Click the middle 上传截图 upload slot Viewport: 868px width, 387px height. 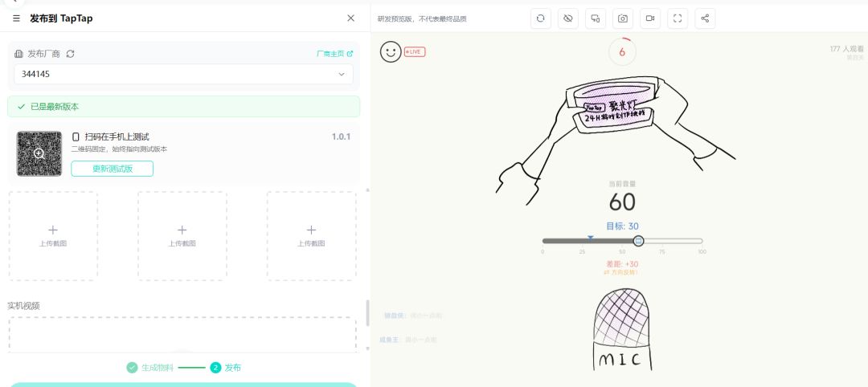(x=182, y=235)
